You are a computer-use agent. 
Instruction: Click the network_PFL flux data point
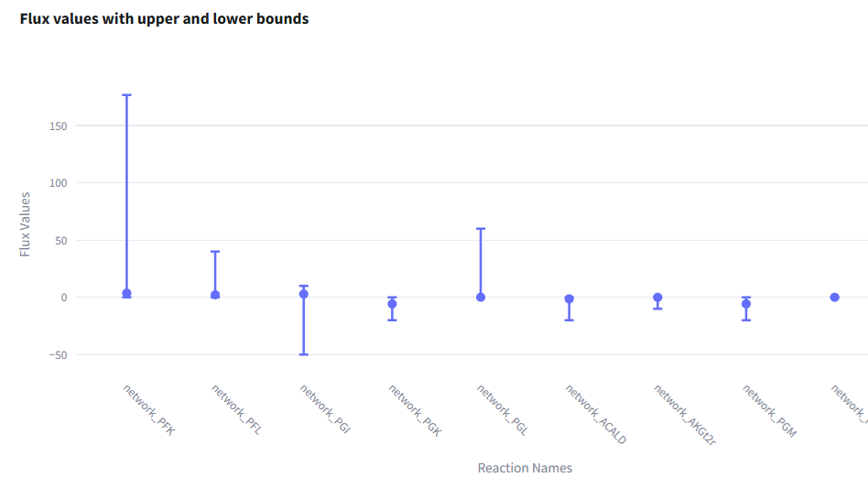[x=215, y=295]
